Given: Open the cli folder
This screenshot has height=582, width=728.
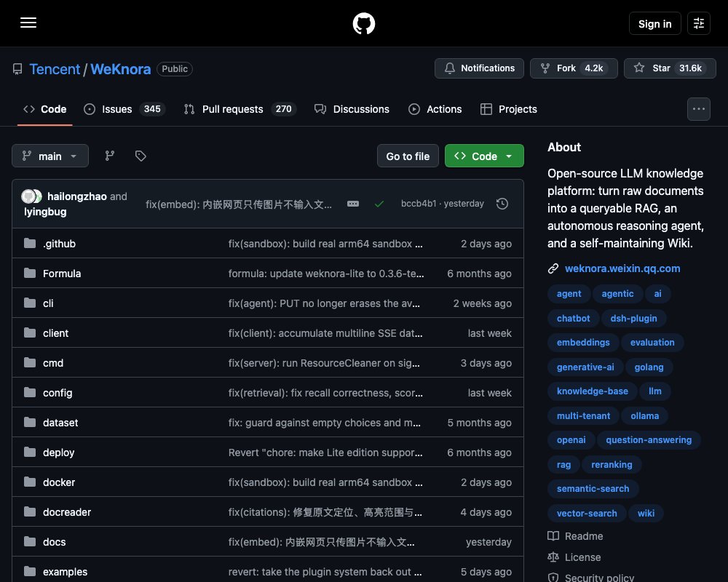Looking at the screenshot, I should point(48,303).
